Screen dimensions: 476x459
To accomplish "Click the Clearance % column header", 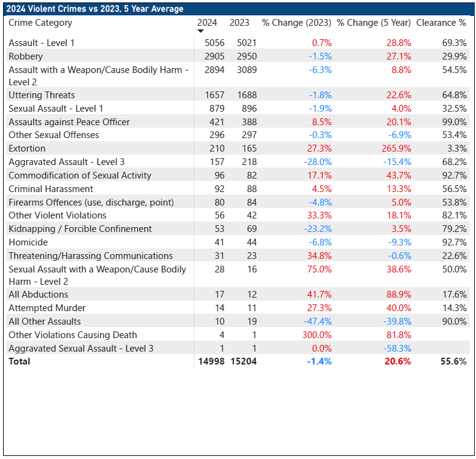I will (x=440, y=23).
